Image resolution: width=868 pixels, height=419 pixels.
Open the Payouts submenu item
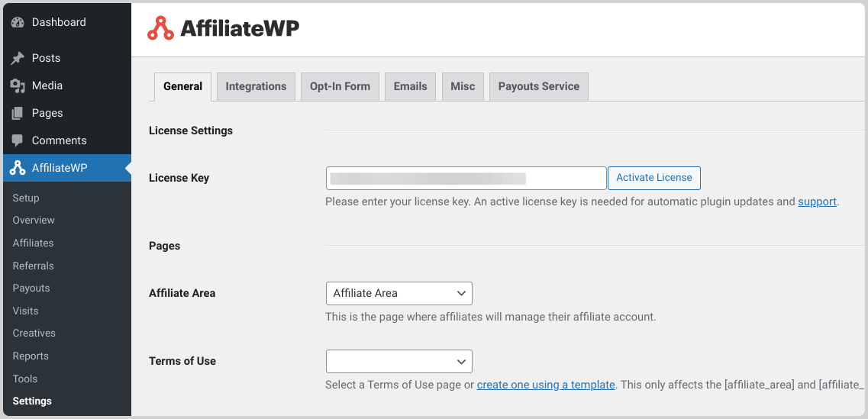(x=31, y=288)
